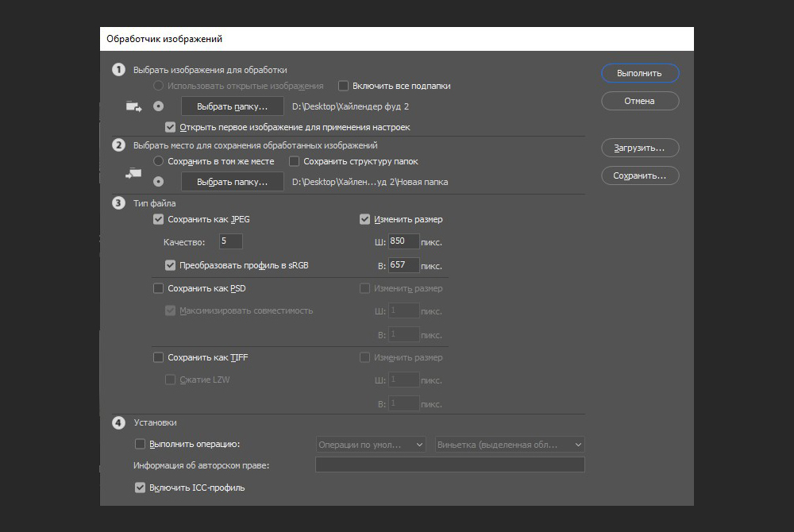
Task: Toggle Открыть первое изображение checkbox
Action: pos(170,127)
